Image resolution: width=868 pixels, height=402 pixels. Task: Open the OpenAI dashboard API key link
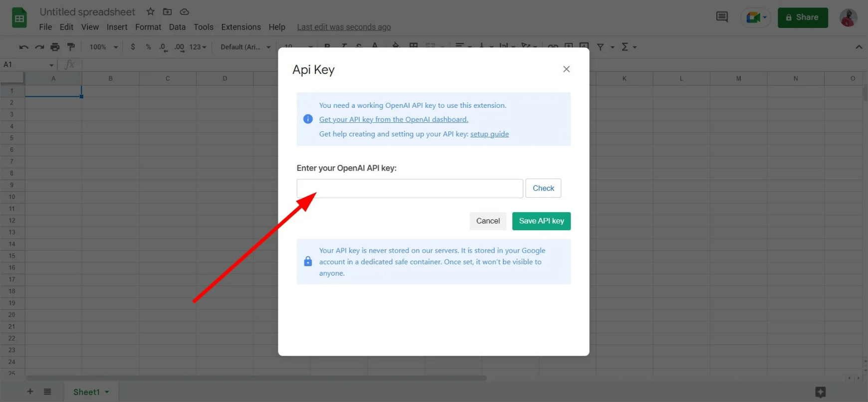tap(394, 119)
